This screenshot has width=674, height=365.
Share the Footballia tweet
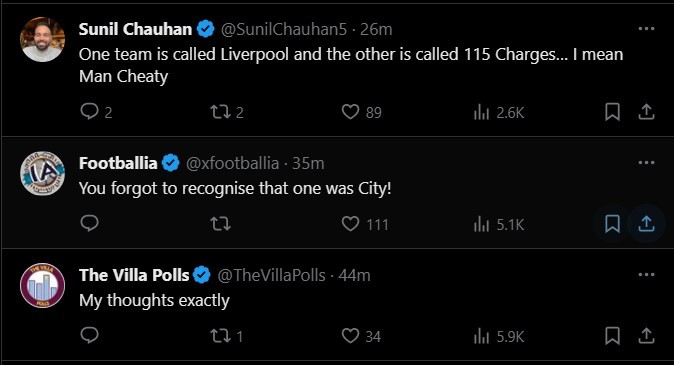click(x=646, y=224)
